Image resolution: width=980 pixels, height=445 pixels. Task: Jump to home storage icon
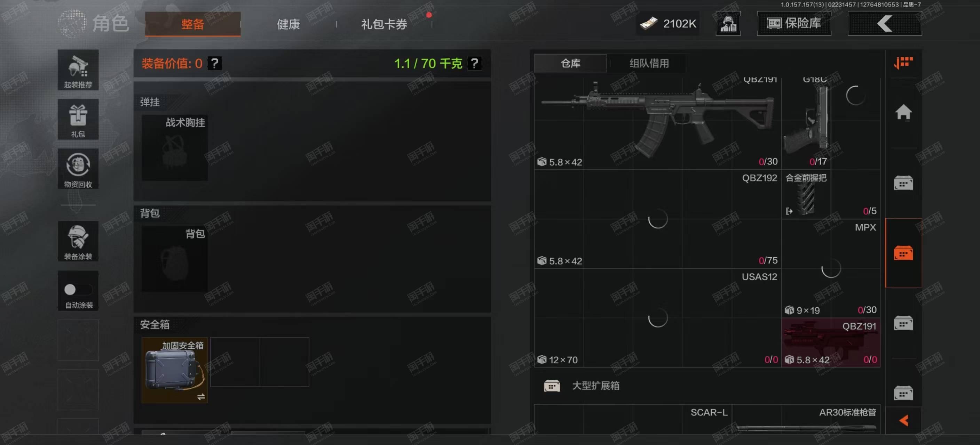903,113
